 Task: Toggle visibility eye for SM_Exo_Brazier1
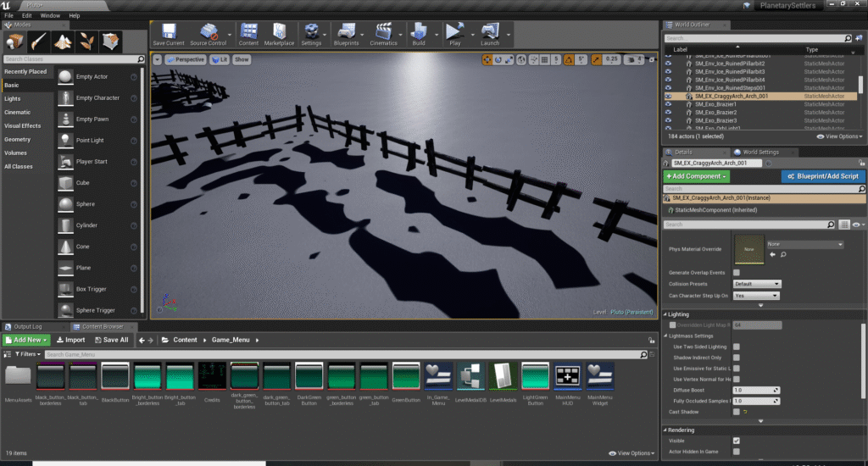tap(668, 104)
